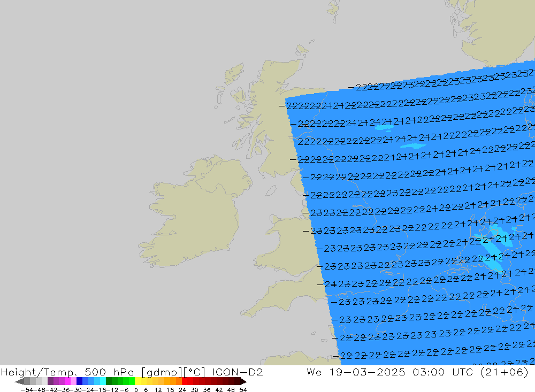Image resolution: width=535 pixels, height=392 pixels.
Task: Click the date '19-03-2025' in the footer
Action: [x=367, y=372]
